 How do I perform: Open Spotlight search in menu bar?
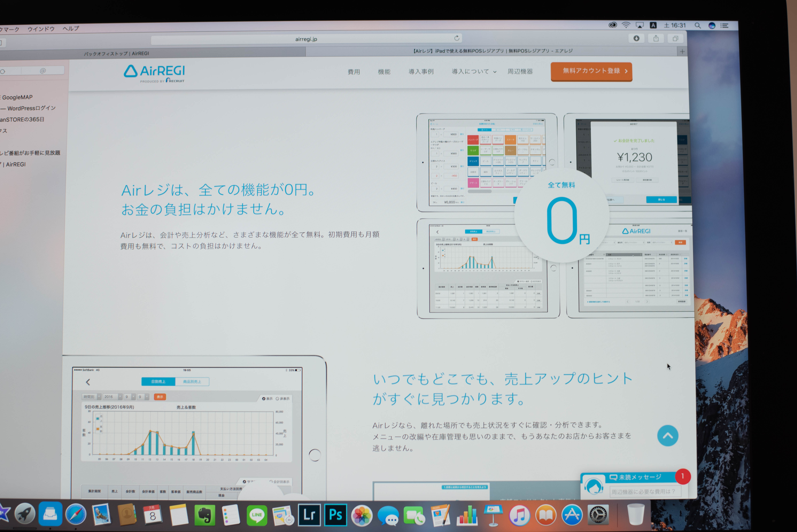tap(698, 25)
